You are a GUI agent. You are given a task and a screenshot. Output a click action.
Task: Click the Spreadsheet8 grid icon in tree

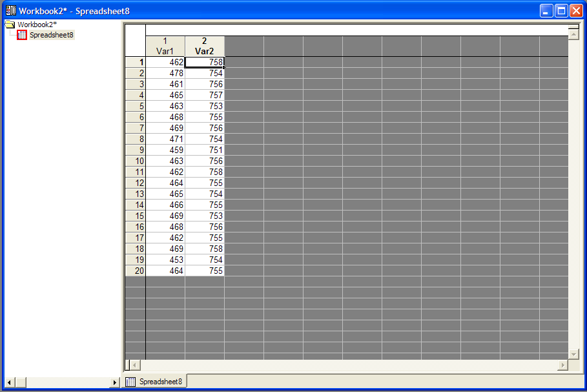(22, 35)
